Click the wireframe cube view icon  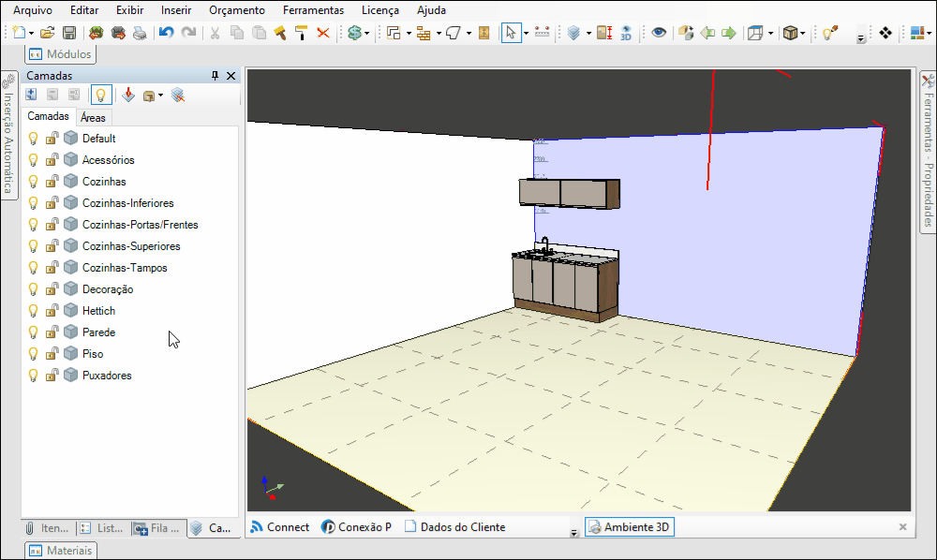(755, 32)
